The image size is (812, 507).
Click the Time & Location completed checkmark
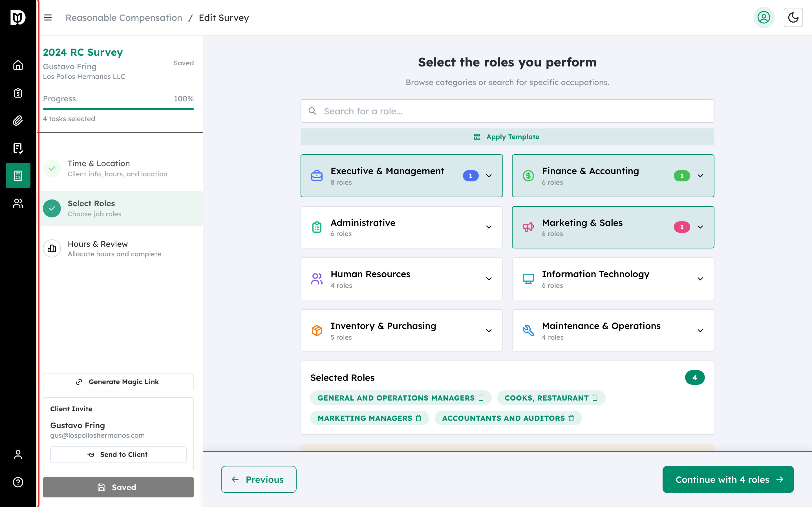(x=52, y=168)
